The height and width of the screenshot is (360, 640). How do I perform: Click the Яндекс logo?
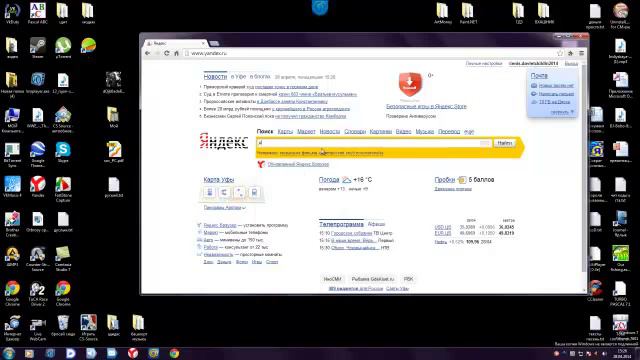[x=224, y=142]
